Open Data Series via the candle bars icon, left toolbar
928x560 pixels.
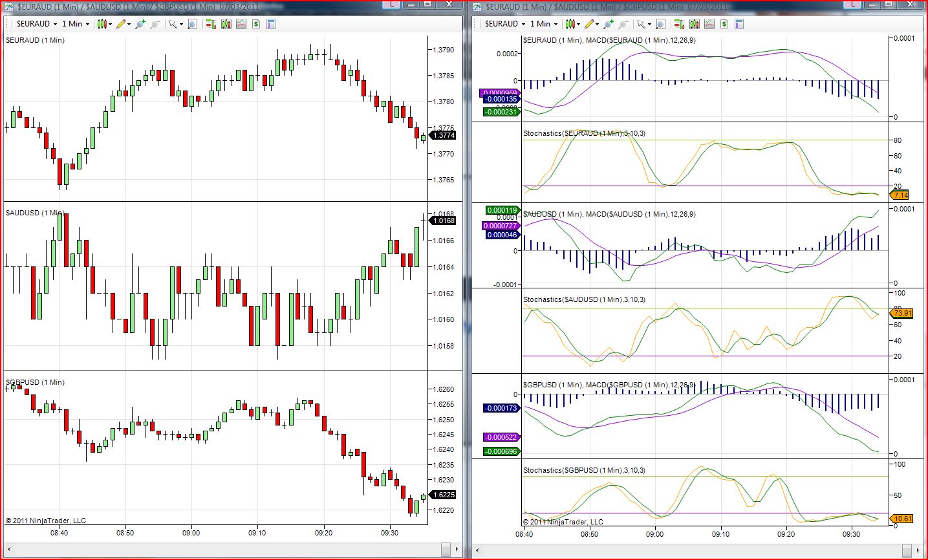click(226, 24)
